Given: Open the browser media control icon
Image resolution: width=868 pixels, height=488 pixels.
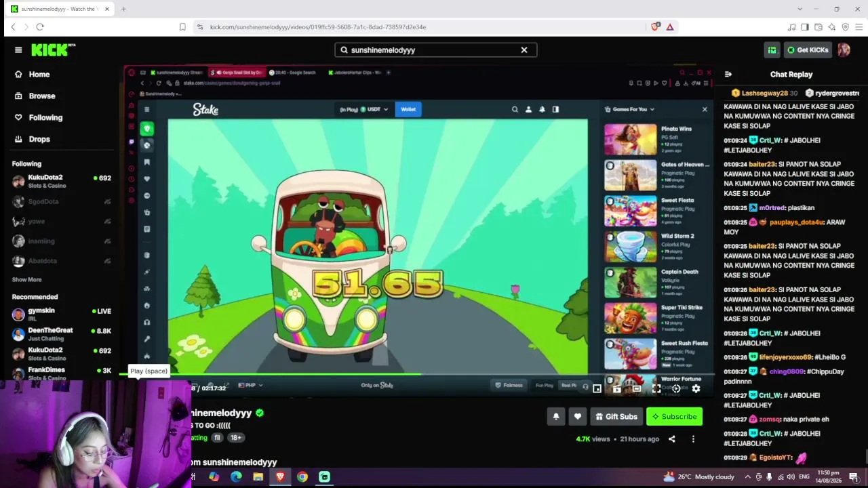Looking at the screenshot, I should coord(791,27).
